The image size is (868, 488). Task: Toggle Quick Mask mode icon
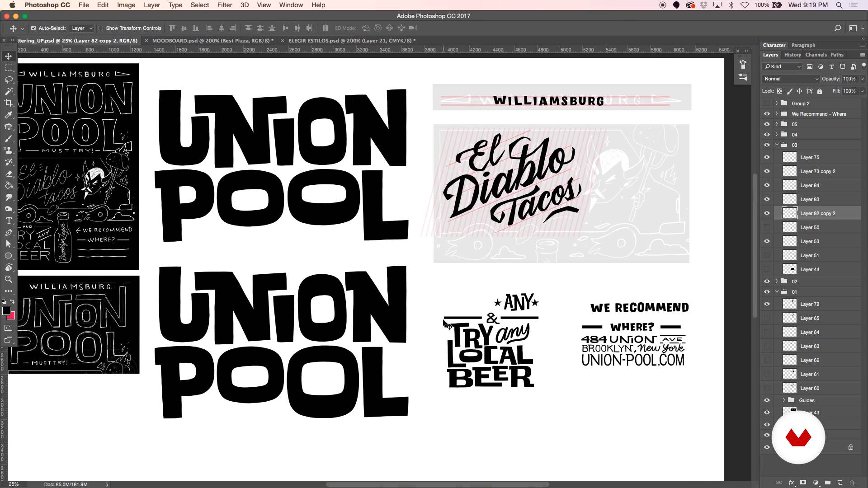click(9, 328)
